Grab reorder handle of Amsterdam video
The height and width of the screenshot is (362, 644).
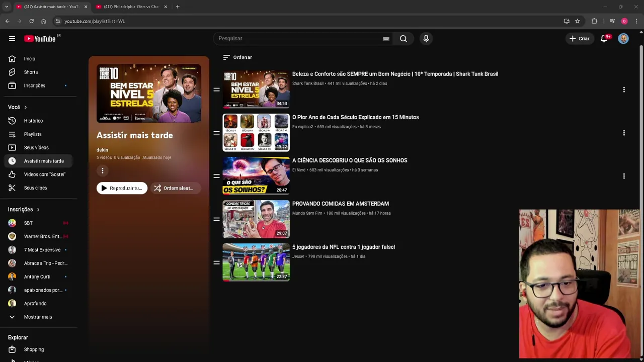point(216,219)
